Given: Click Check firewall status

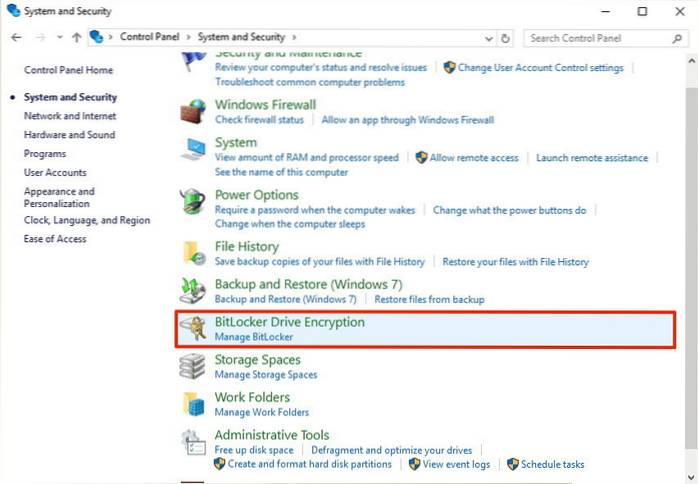Looking at the screenshot, I should pyautogui.click(x=259, y=120).
